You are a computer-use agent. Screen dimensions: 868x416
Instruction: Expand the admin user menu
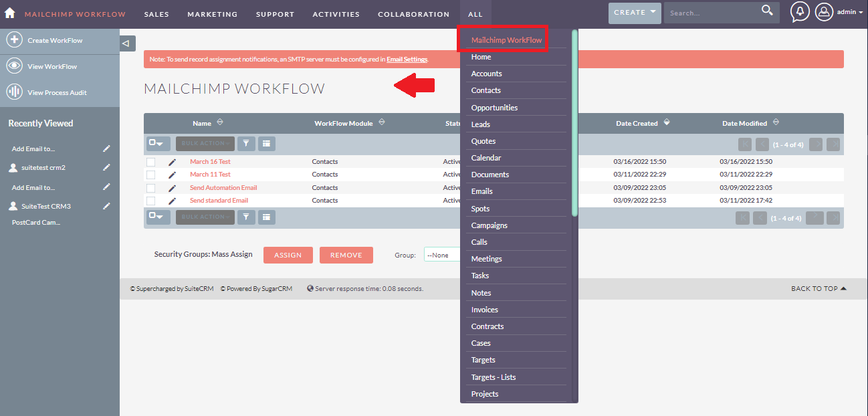point(850,12)
